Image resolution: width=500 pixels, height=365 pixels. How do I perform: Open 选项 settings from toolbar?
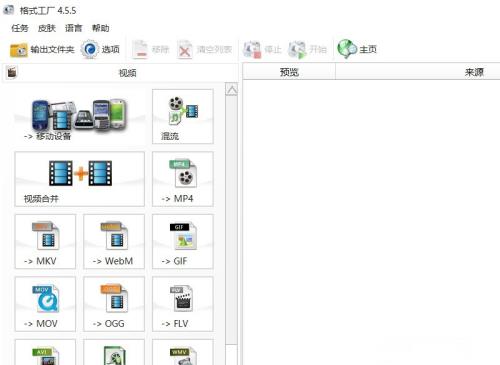click(100, 50)
